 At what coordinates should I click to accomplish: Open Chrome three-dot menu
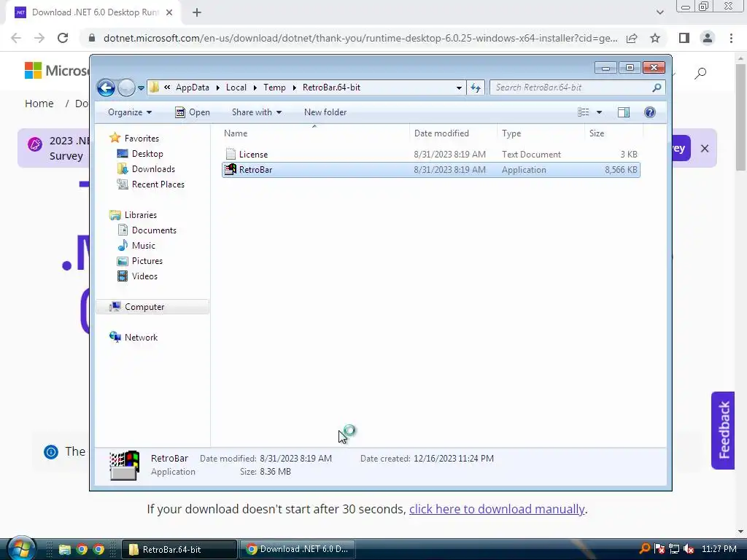tap(731, 38)
